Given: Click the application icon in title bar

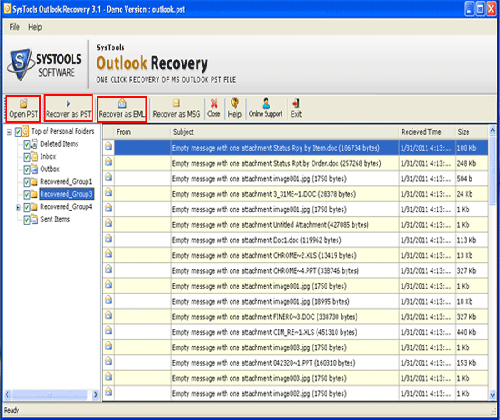Looking at the screenshot, I should point(7,9).
